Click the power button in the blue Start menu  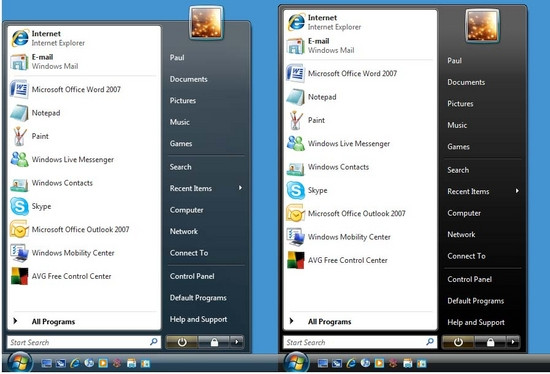[x=182, y=342]
